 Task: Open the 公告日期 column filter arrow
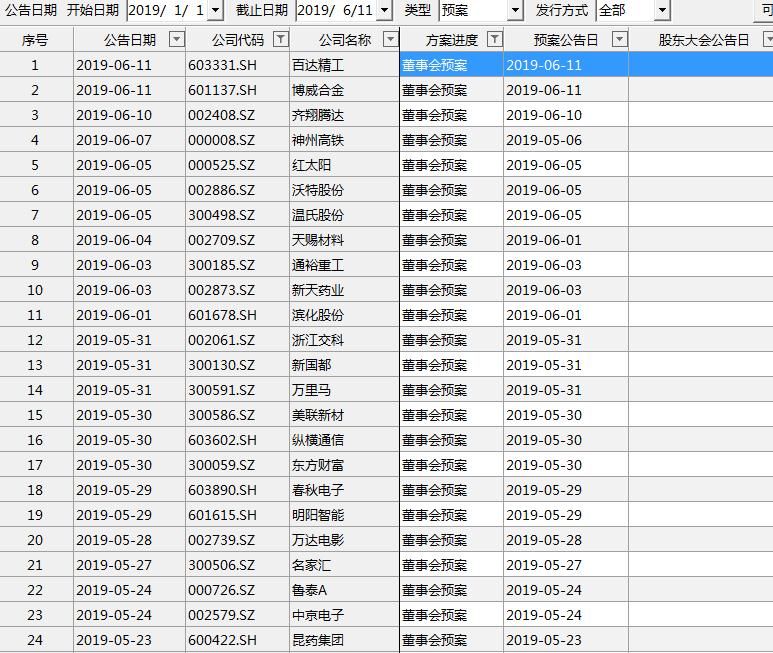[176, 40]
